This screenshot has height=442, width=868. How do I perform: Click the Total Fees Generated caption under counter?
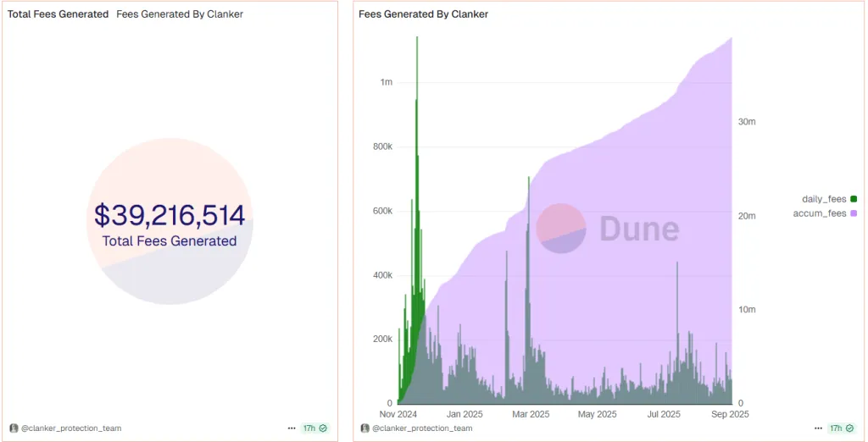tap(170, 241)
